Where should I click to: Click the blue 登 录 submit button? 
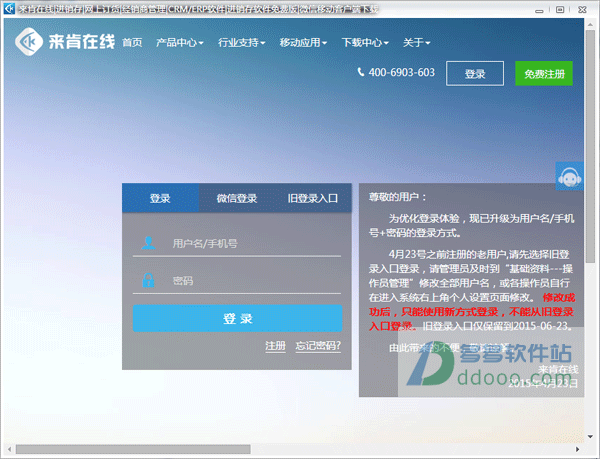[237, 318]
